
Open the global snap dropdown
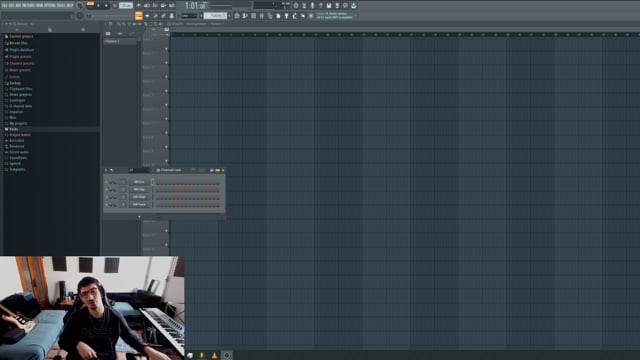coord(189,16)
